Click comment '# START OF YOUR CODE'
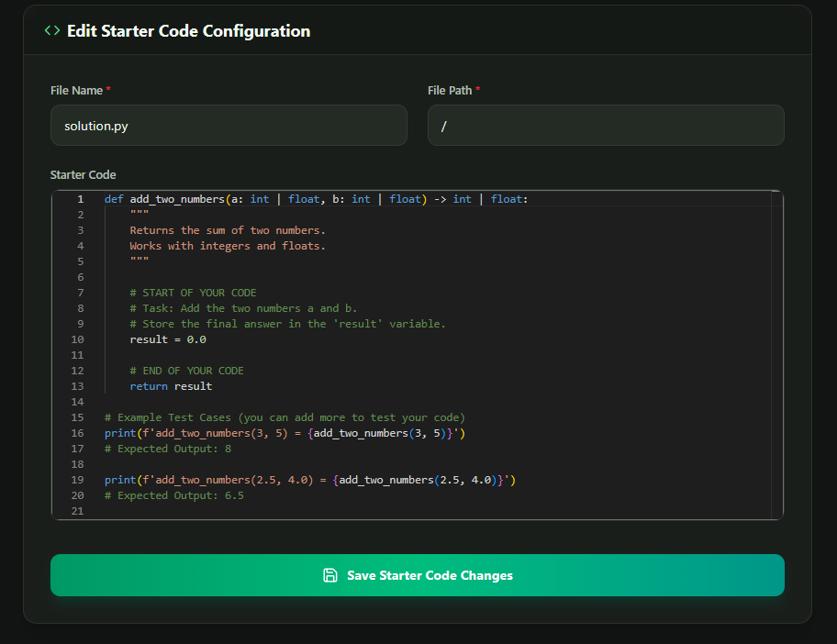Viewport: 837px width, 644px height. click(x=194, y=293)
